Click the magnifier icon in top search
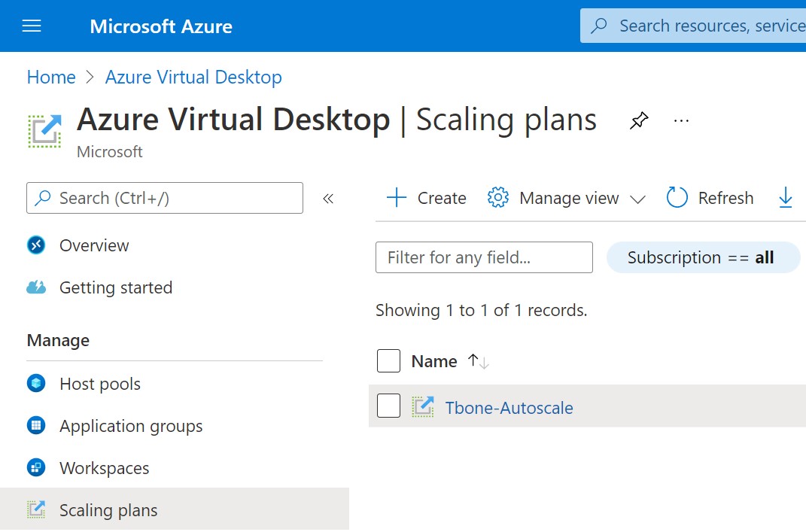The height and width of the screenshot is (532, 806). 599,26
